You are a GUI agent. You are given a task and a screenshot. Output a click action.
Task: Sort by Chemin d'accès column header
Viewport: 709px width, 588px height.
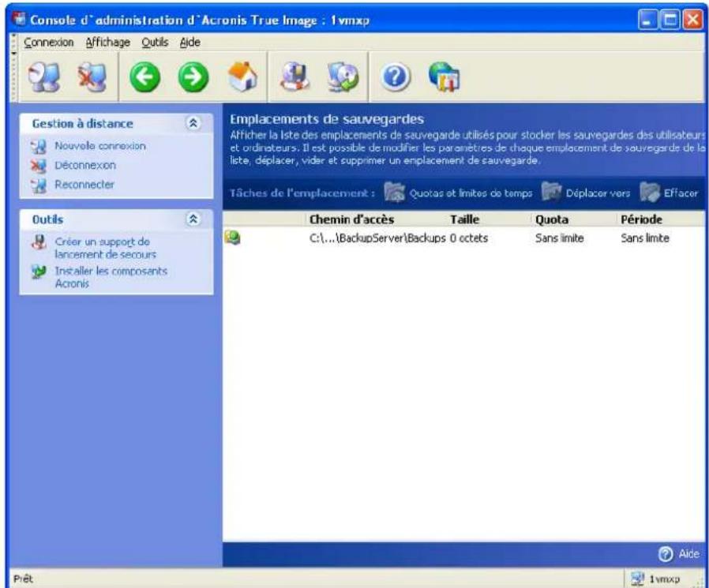click(x=352, y=219)
